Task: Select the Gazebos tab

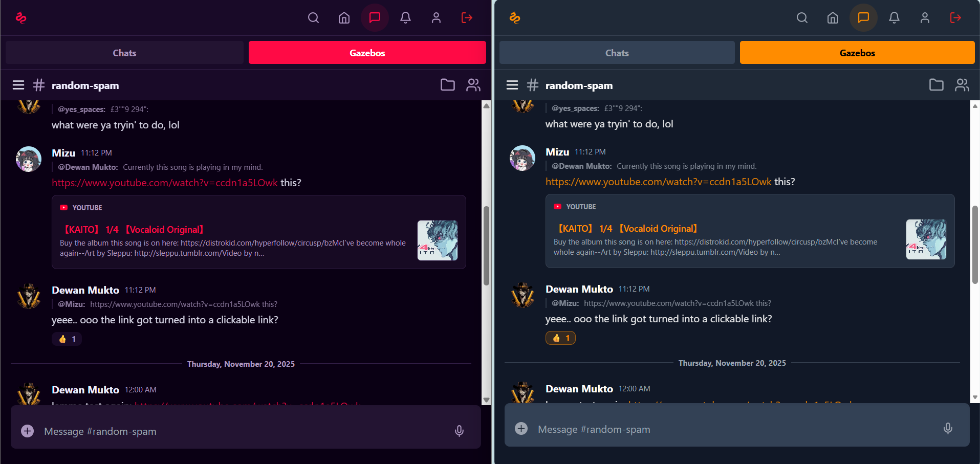Action: tap(367, 52)
